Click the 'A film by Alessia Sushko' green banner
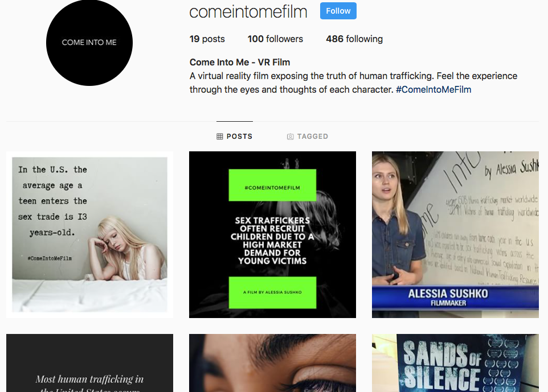The image size is (548, 392). click(x=273, y=292)
